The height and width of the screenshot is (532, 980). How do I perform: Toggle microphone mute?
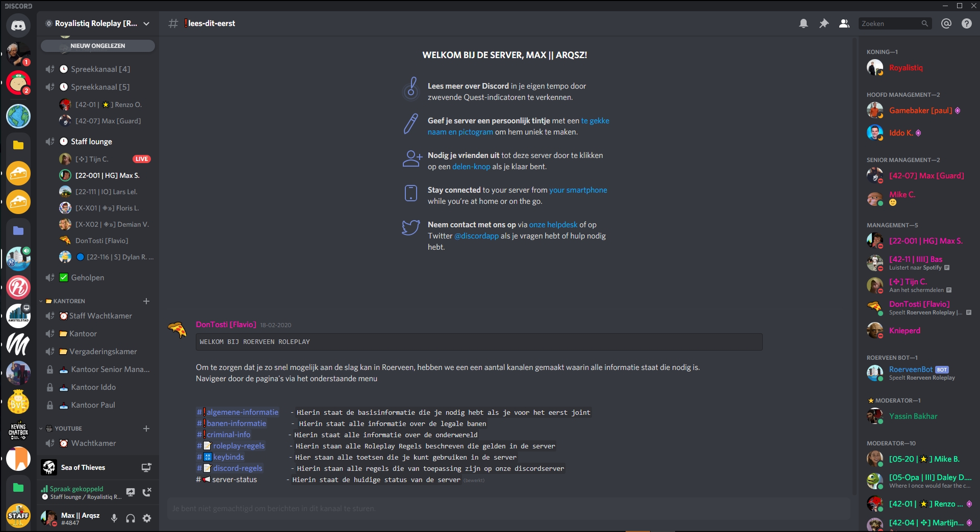[114, 518]
